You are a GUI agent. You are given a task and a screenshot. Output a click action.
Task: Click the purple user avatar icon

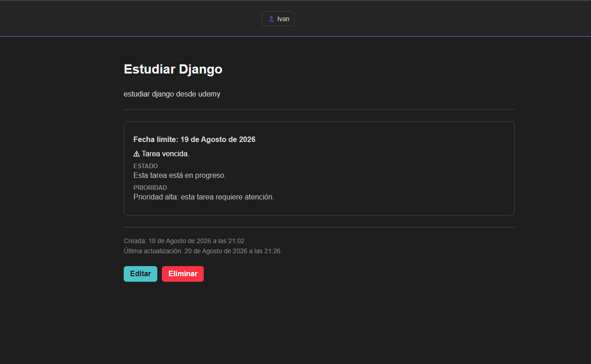pos(271,19)
